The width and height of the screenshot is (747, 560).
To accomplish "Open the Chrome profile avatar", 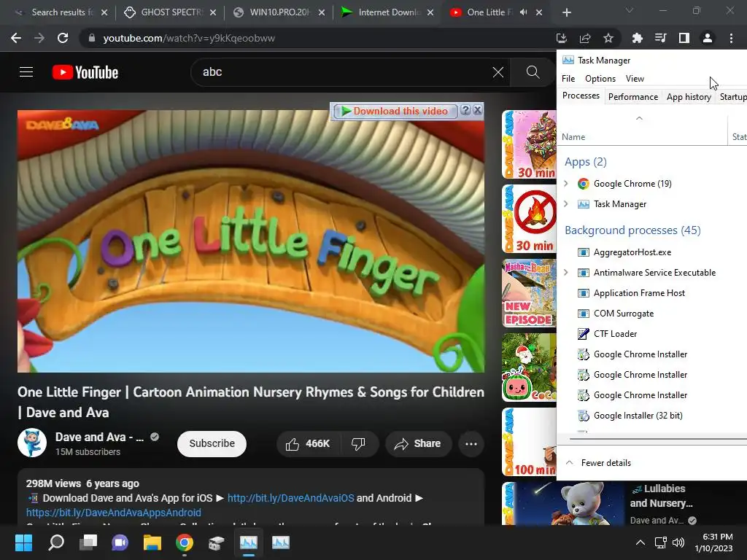I will 708,38.
